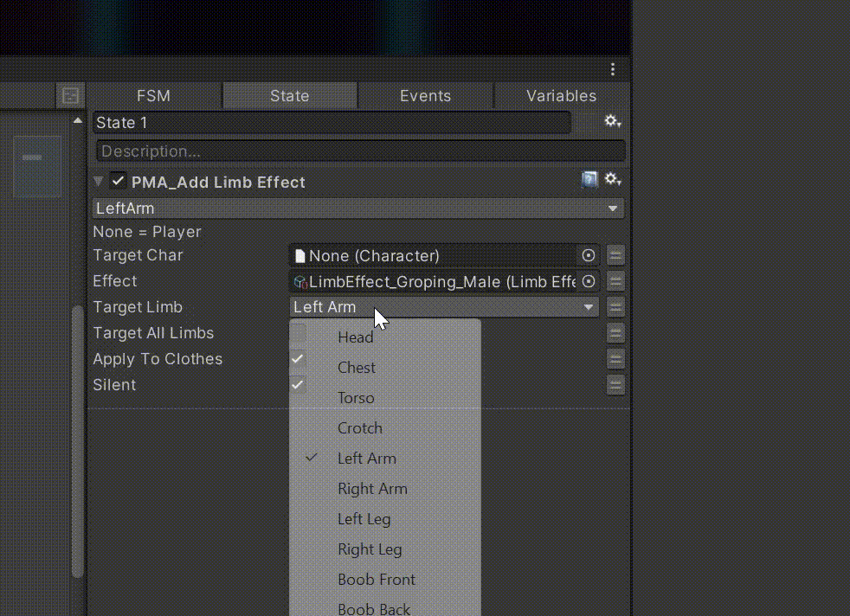Toggle the variable button for Apply To Clothes

(615, 360)
